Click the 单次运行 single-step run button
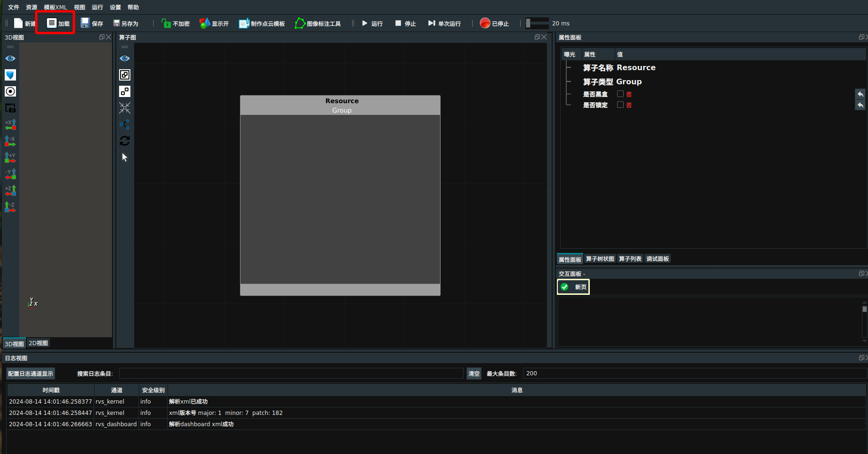 pos(444,23)
